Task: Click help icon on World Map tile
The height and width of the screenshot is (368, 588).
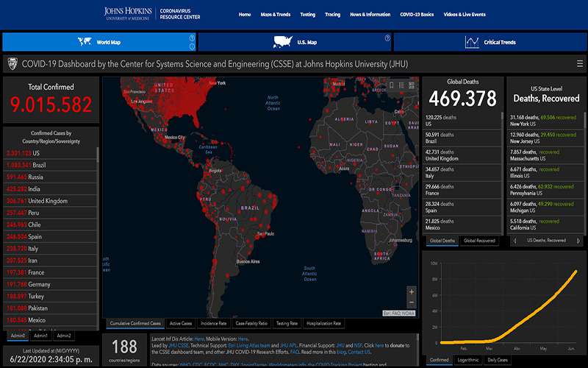Action: coord(191,38)
